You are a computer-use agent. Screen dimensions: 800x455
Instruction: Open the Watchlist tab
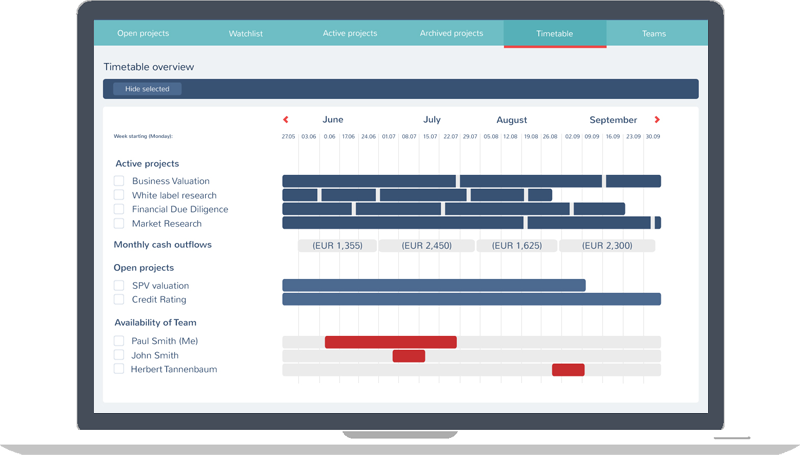click(x=246, y=34)
